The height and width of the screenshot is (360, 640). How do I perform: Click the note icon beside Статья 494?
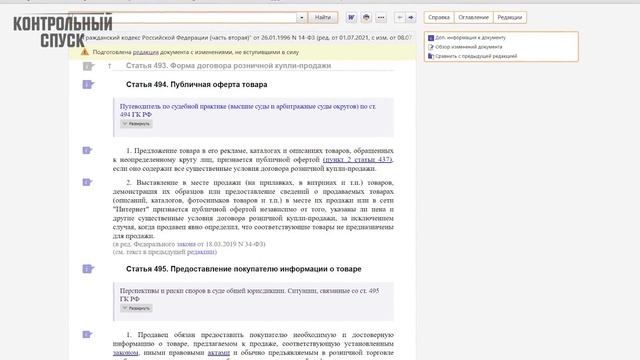88,84
